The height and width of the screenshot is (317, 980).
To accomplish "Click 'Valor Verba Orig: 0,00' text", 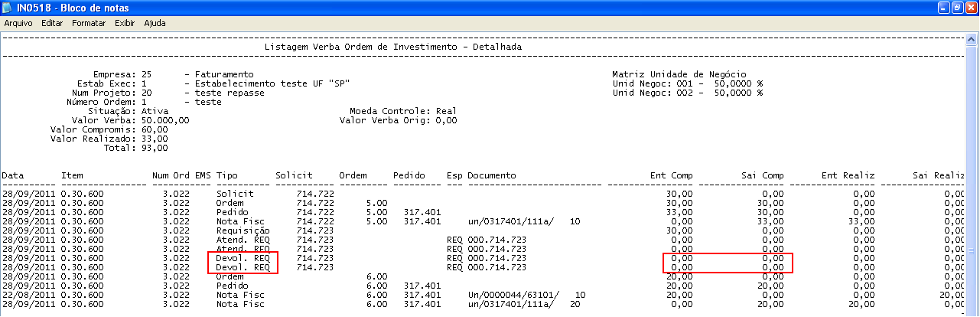I will (398, 120).
